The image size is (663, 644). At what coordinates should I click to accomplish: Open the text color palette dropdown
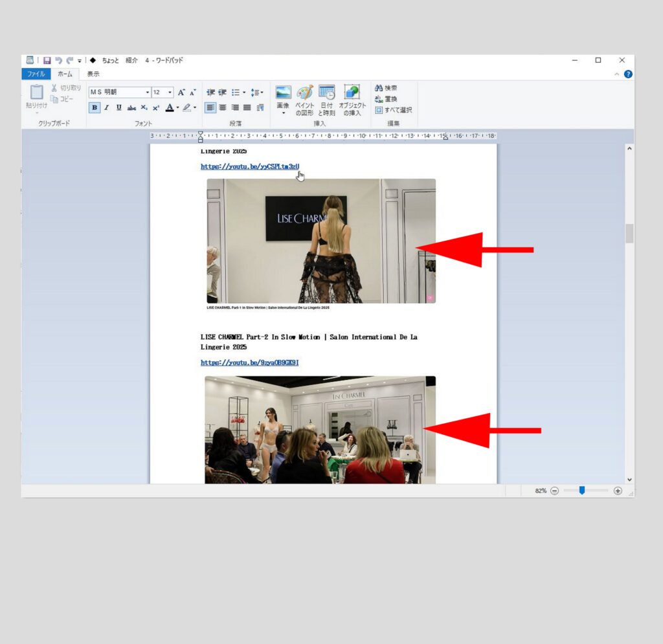[177, 107]
